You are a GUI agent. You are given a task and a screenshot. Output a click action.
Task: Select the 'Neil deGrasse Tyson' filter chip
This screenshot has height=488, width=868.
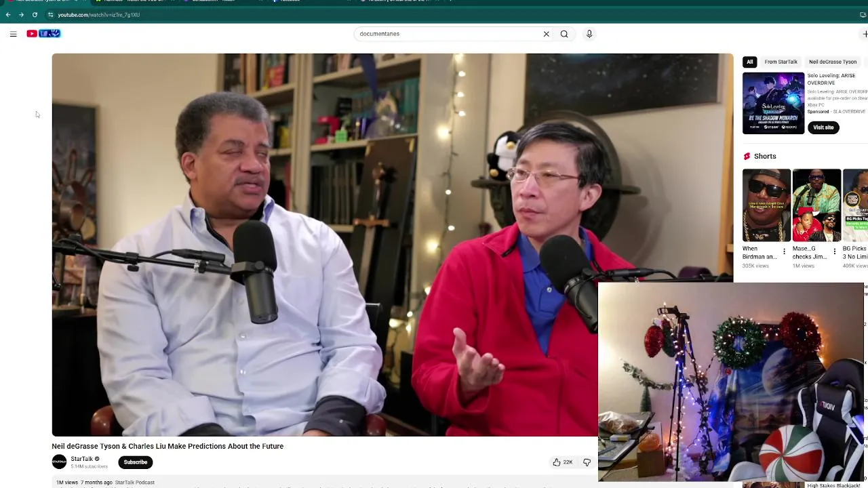click(x=833, y=62)
